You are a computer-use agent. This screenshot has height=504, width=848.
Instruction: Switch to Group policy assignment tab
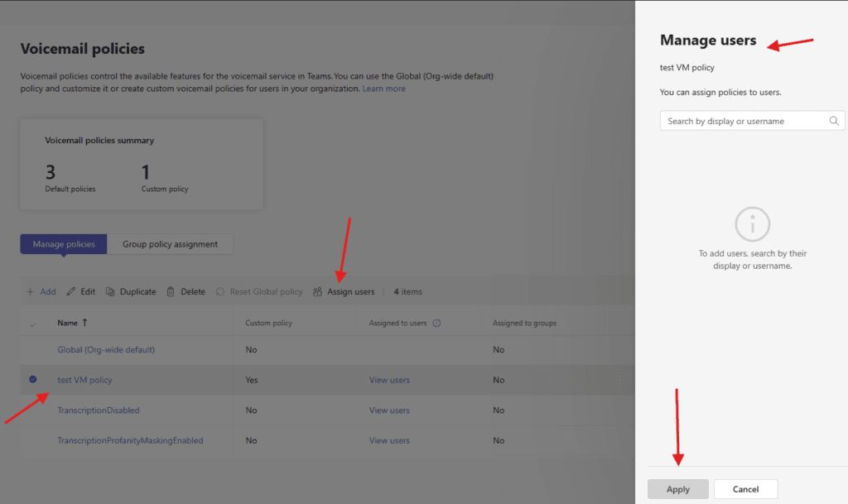pyautogui.click(x=170, y=244)
